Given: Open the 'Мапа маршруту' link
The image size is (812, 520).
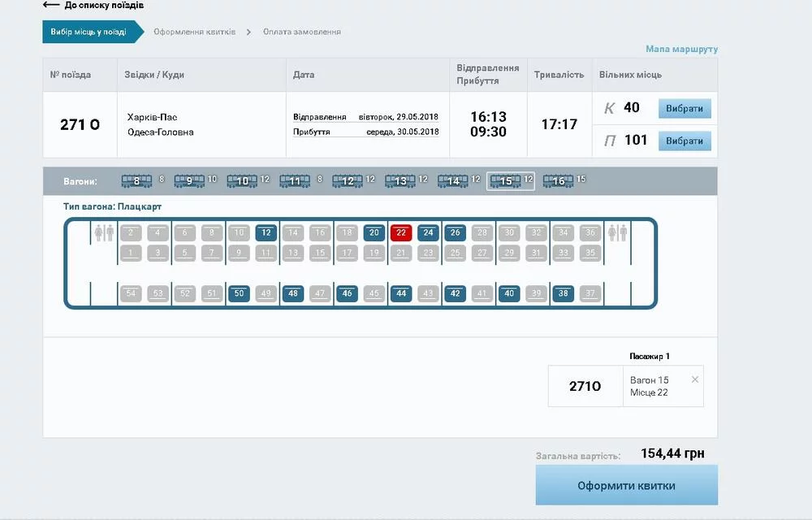Looking at the screenshot, I should pos(681,49).
